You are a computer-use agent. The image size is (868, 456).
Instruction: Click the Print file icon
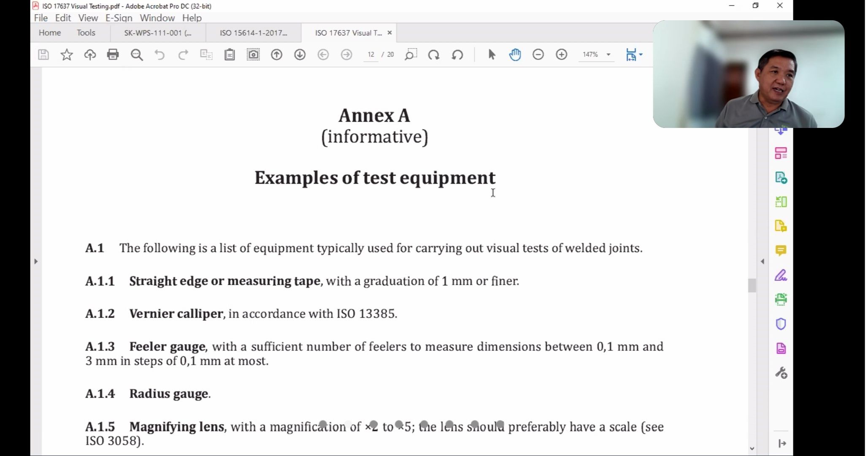(113, 54)
